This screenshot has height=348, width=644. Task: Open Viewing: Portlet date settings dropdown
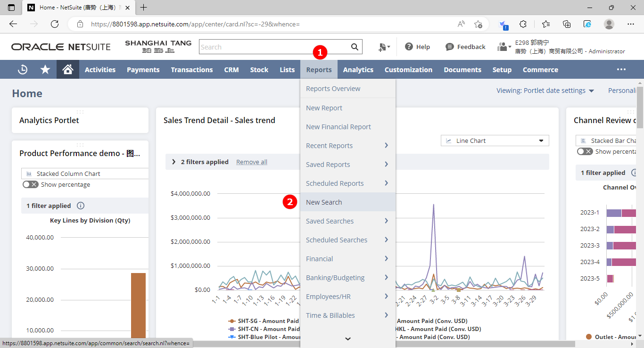545,91
